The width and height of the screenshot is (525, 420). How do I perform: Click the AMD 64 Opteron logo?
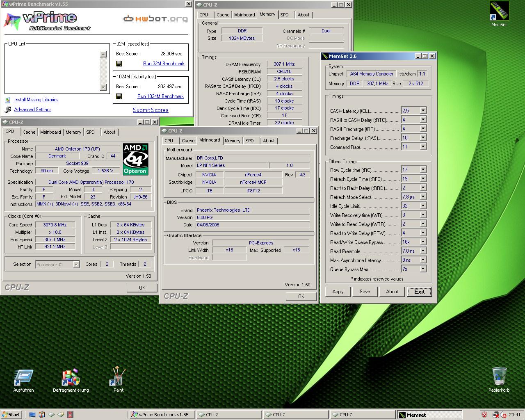tap(135, 159)
